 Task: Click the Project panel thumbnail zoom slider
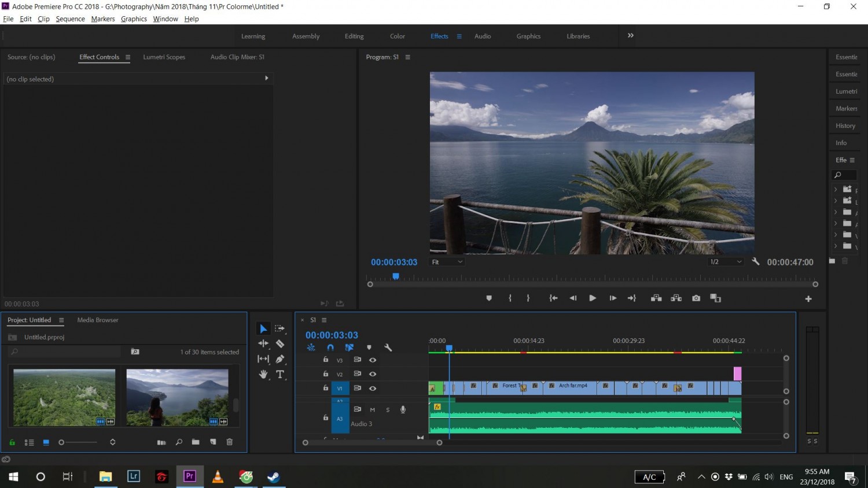[x=78, y=442]
